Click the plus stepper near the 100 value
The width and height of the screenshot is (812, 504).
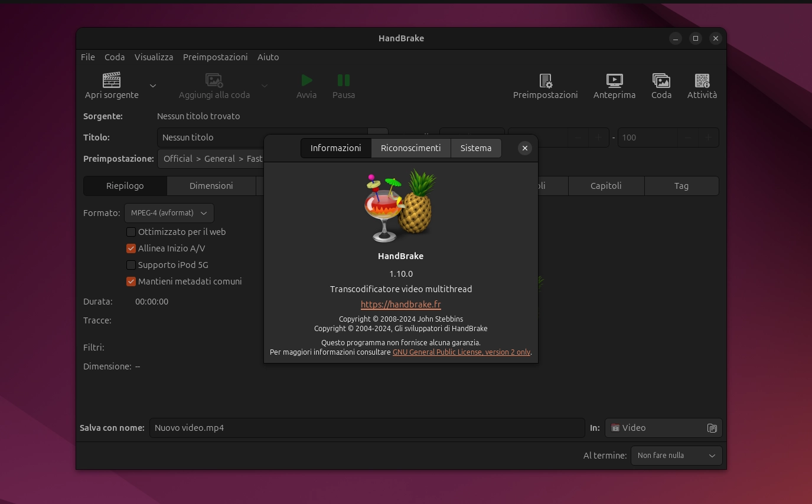[708, 138]
